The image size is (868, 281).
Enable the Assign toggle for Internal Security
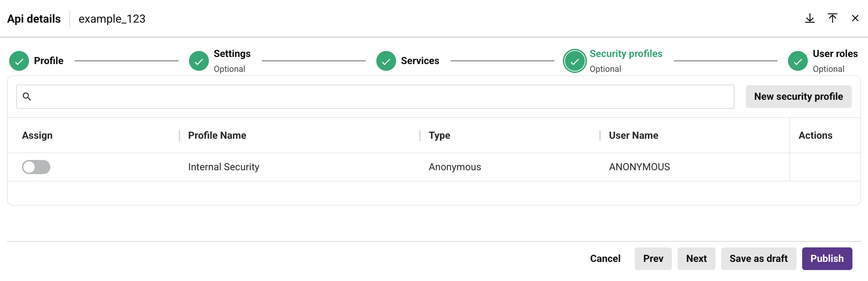(x=36, y=167)
